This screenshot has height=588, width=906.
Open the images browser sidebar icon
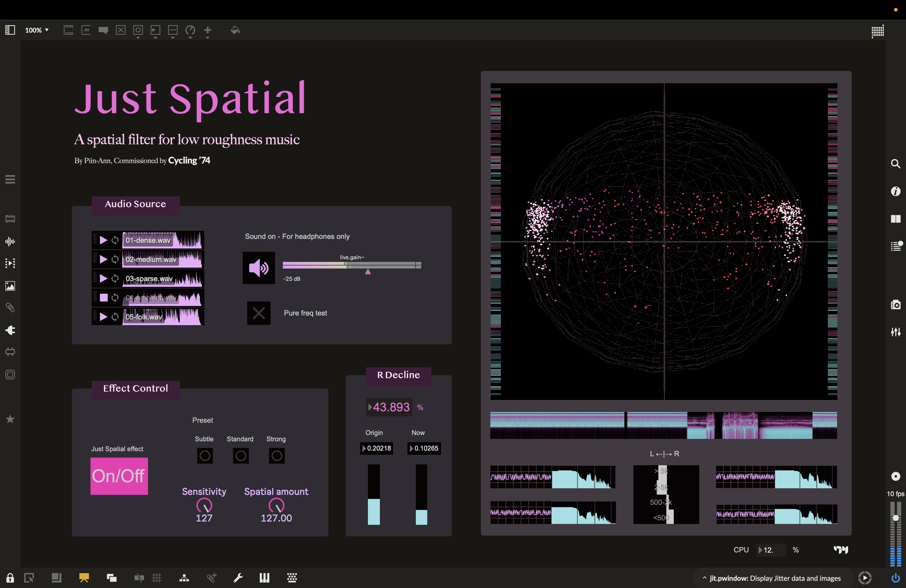[x=10, y=286]
